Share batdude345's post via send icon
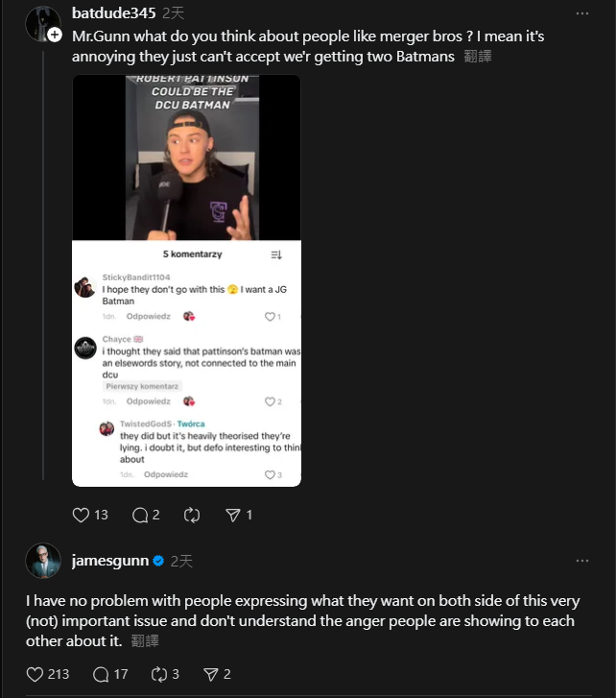The width and height of the screenshot is (616, 698). (232, 516)
